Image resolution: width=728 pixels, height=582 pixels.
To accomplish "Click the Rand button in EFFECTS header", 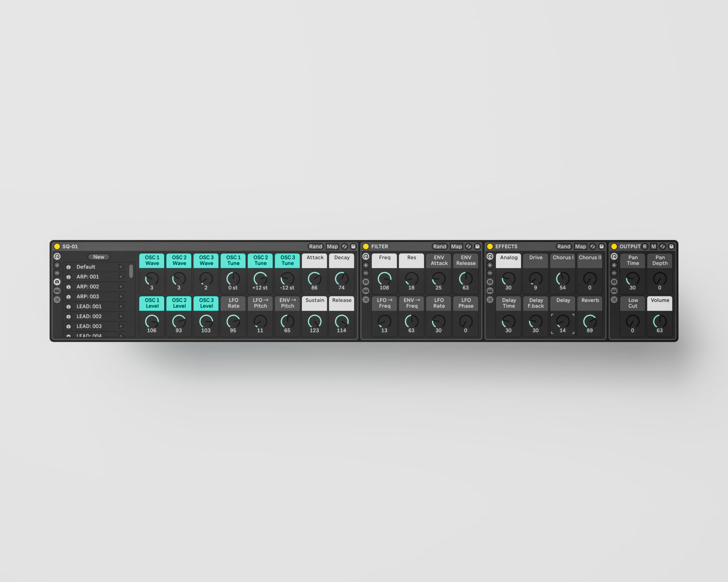I will click(x=564, y=246).
